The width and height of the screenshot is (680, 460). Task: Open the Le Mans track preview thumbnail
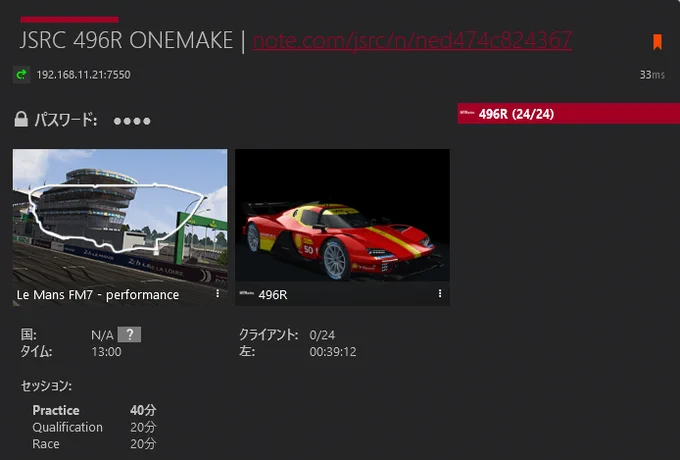click(x=120, y=228)
